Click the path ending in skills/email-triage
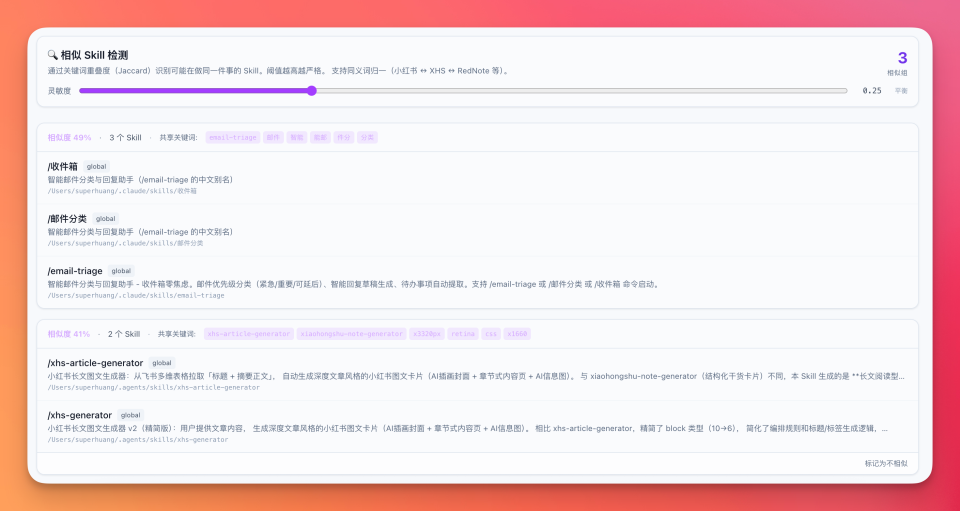 tap(136, 296)
